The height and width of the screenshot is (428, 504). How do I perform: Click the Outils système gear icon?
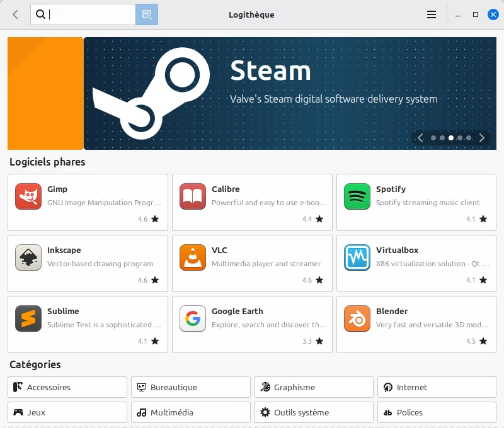(x=265, y=412)
